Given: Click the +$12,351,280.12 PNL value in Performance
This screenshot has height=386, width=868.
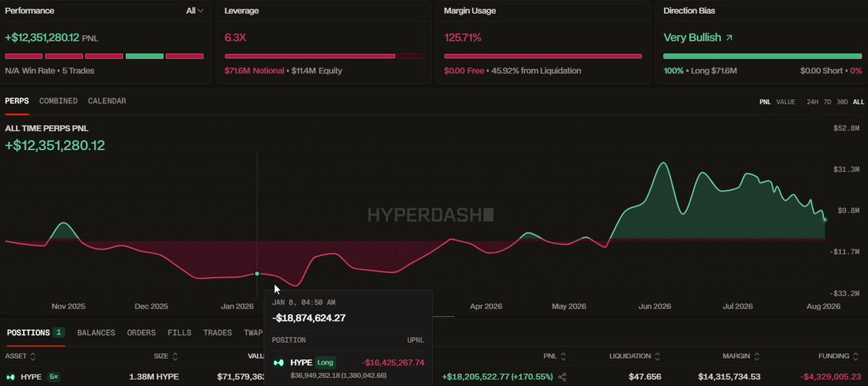Looking at the screenshot, I should click(x=42, y=38).
